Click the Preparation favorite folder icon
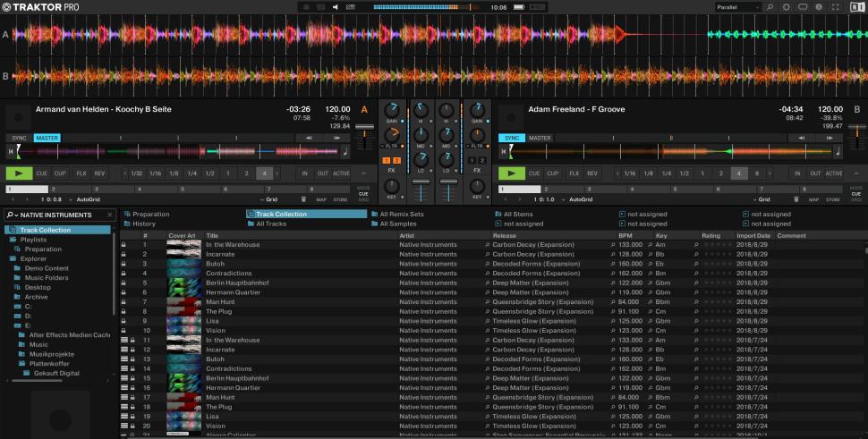Image resolution: width=868 pixels, height=439 pixels. click(128, 215)
